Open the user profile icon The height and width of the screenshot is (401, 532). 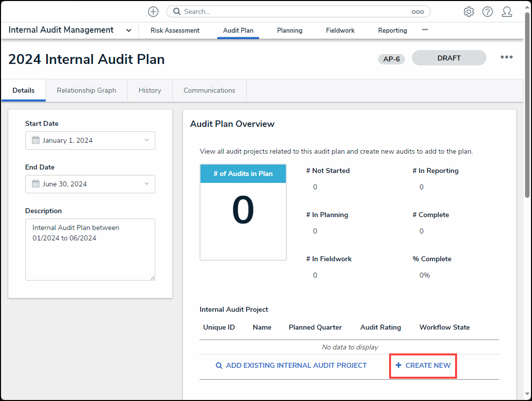pyautogui.click(x=507, y=11)
